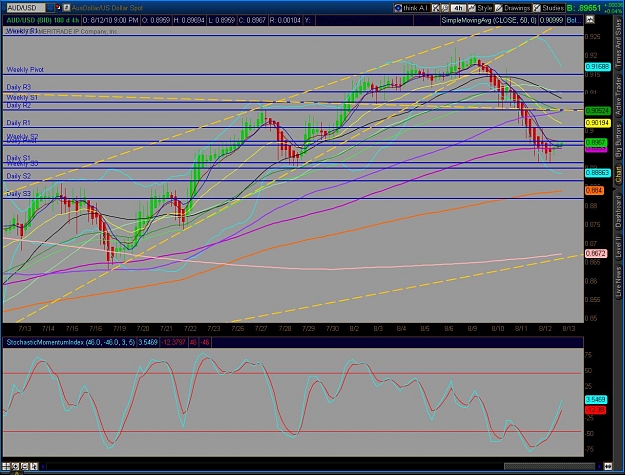This screenshot has width=625, height=475.
Task: Open the Live News side tab
Action: [x=618, y=281]
